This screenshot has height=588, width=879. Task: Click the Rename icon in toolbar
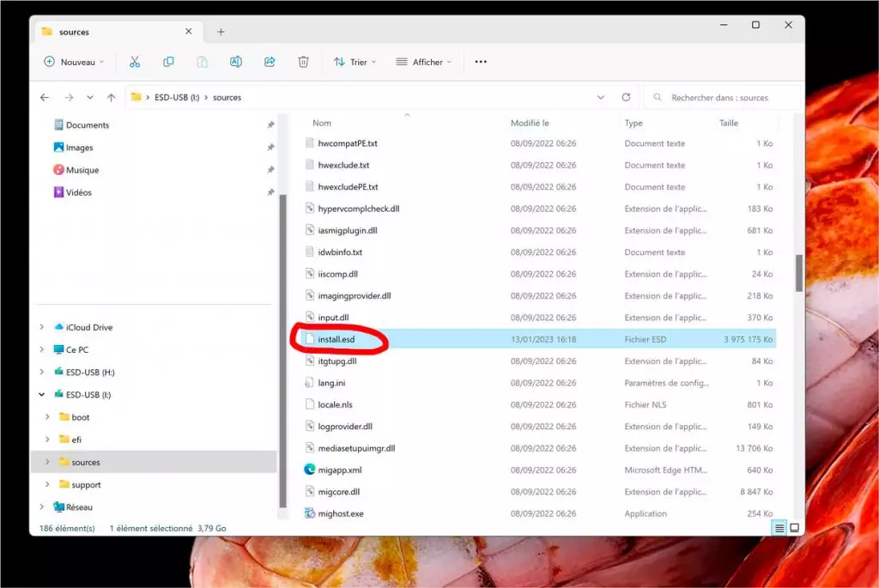tap(236, 62)
